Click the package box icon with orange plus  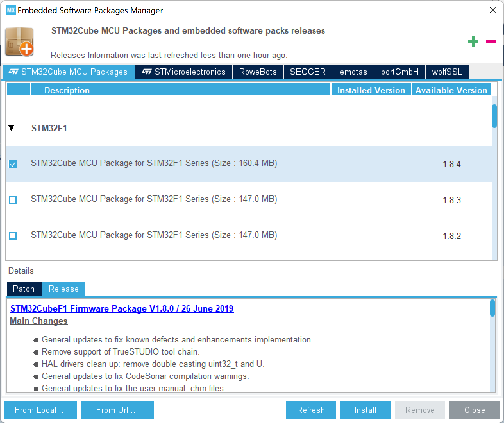(20, 42)
